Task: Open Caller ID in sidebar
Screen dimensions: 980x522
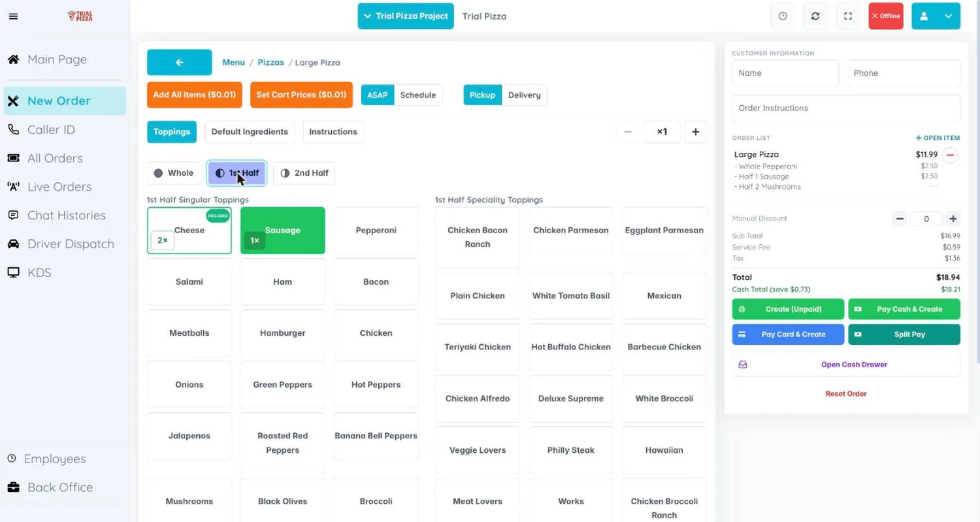Action: tap(63, 129)
